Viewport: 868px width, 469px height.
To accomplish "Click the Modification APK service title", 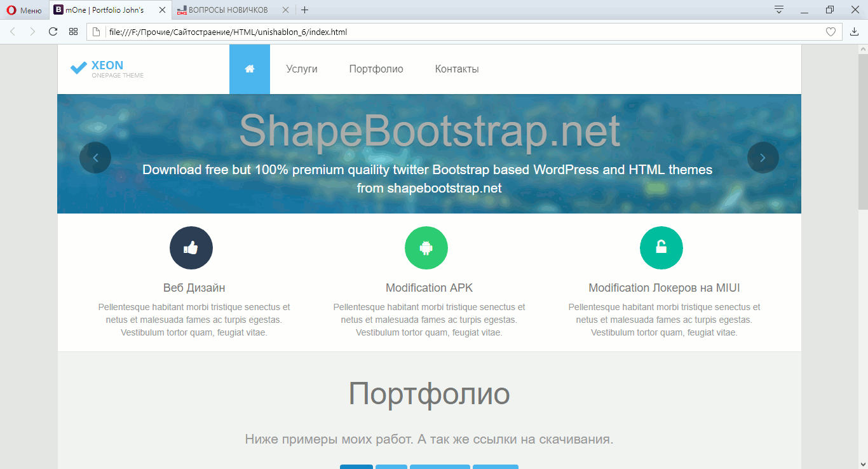I will [x=430, y=288].
